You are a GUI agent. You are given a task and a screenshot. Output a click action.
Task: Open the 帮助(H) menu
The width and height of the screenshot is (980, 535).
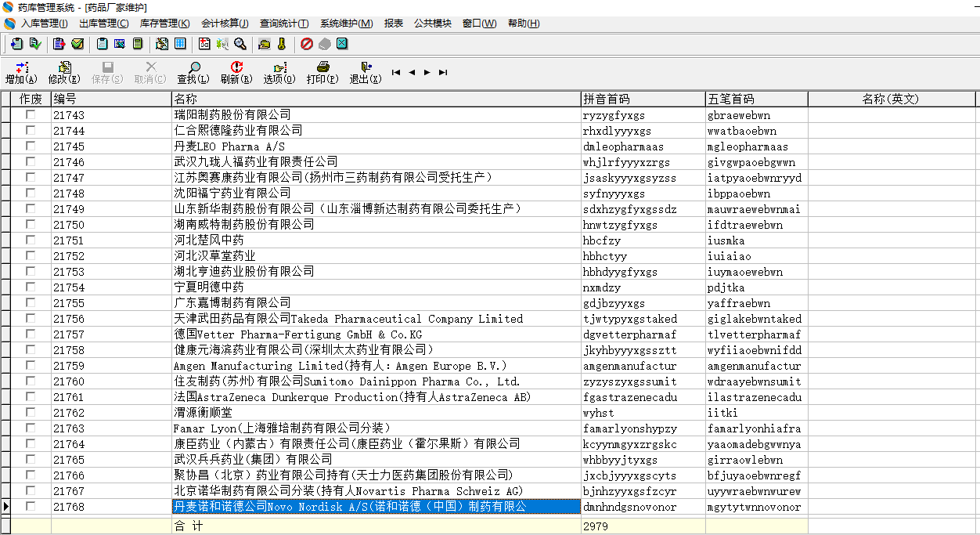point(524,23)
